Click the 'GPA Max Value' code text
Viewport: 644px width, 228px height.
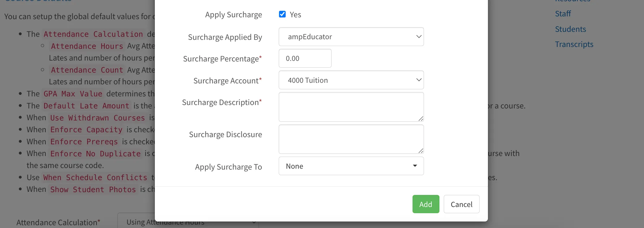click(x=73, y=94)
